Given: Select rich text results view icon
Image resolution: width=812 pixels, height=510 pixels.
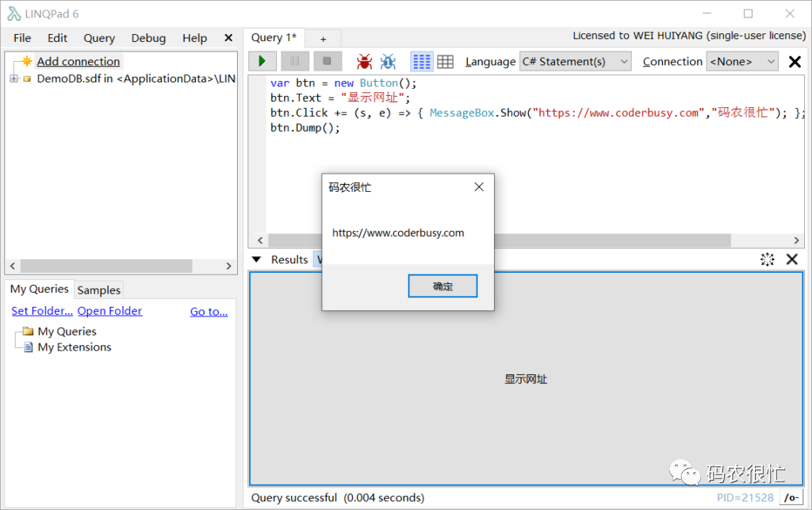Looking at the screenshot, I should [421, 62].
